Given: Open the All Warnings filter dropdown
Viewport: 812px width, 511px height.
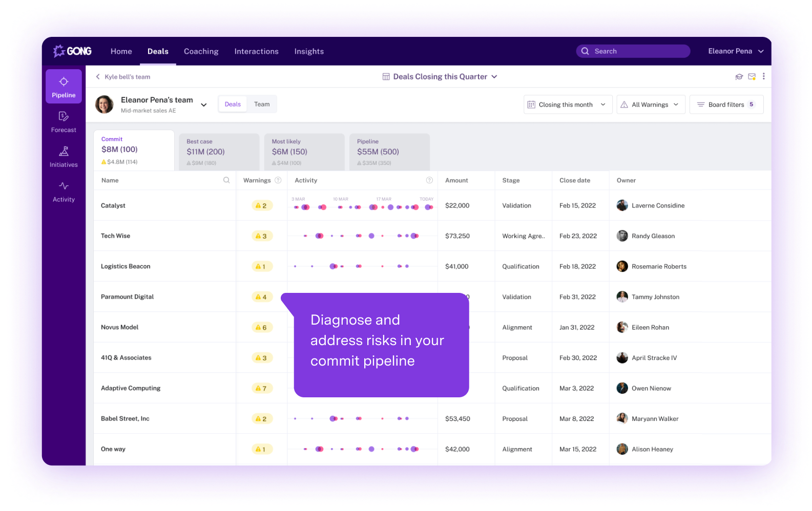Looking at the screenshot, I should coord(651,104).
